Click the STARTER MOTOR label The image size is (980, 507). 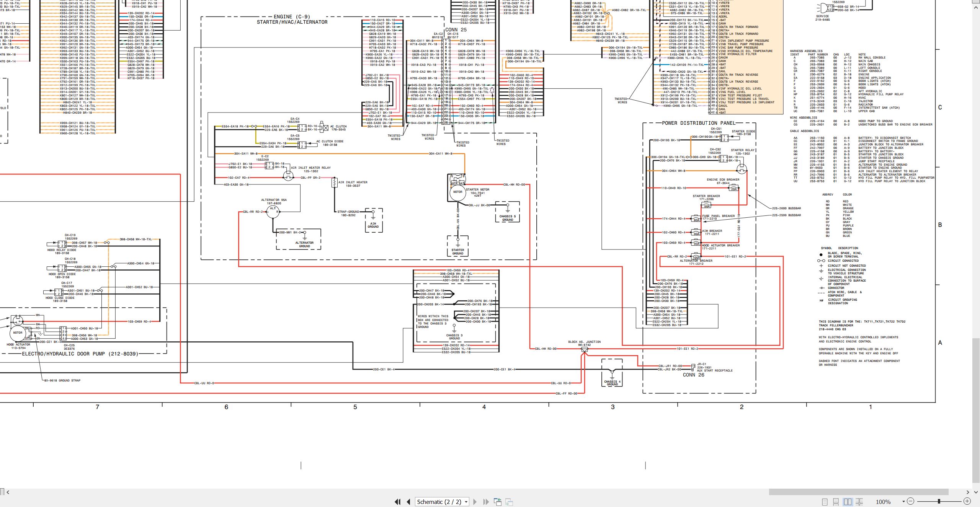477,190
